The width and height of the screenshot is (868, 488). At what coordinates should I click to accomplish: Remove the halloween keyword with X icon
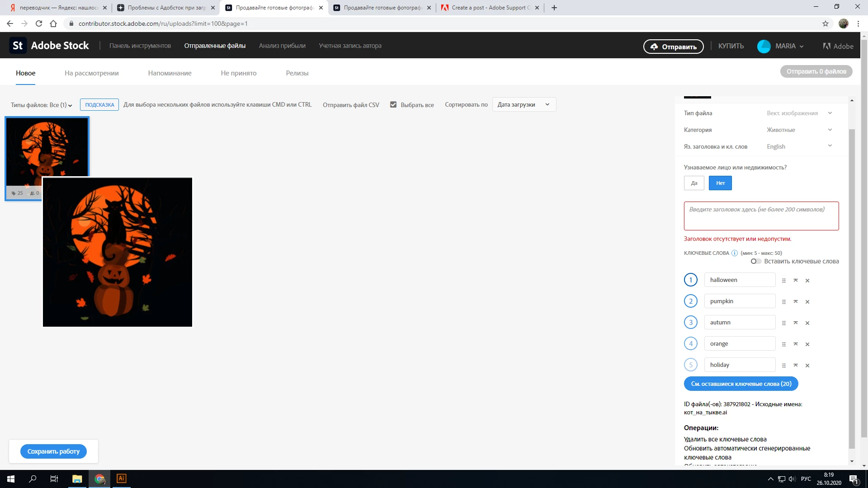tap(807, 281)
